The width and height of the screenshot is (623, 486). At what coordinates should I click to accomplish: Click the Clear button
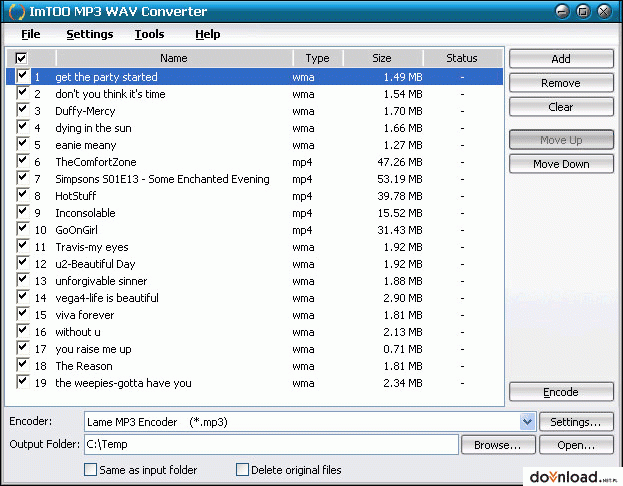point(561,107)
